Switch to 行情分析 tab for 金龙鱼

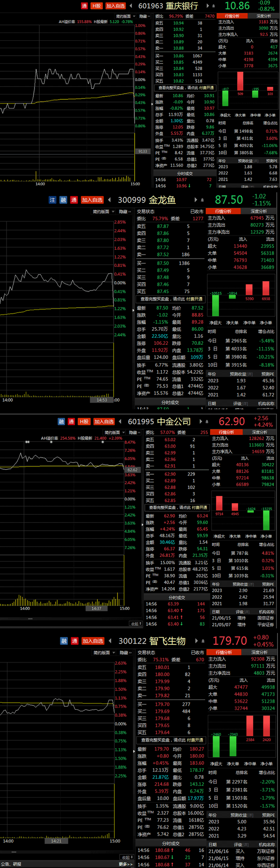coord(224,211)
